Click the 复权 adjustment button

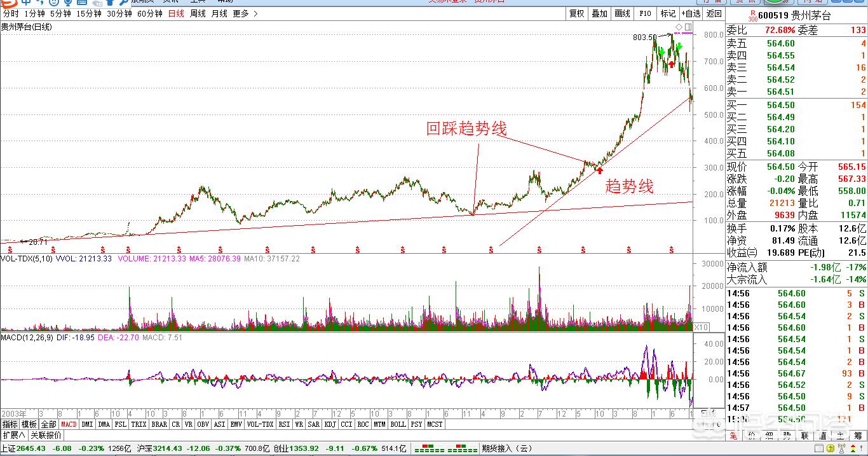pos(576,13)
